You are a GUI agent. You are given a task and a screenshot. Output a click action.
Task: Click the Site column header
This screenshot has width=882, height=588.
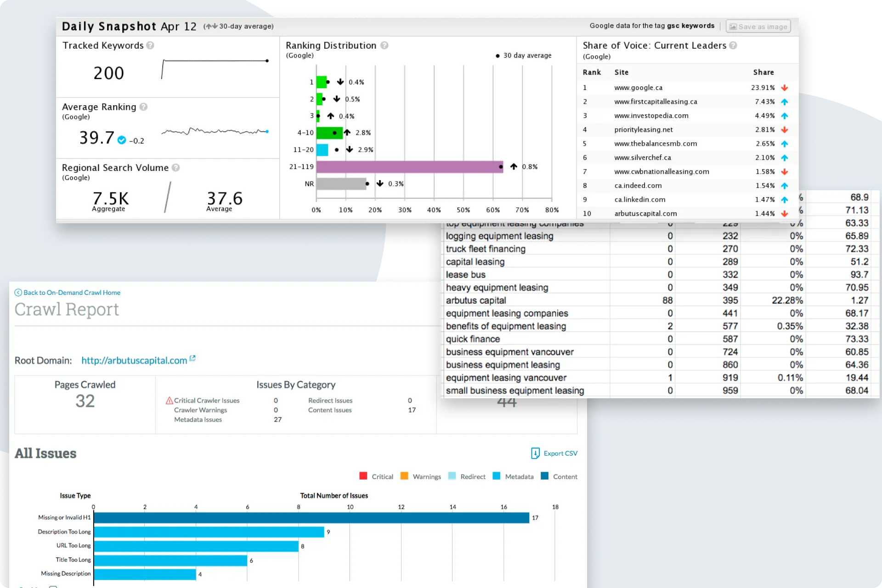(622, 72)
